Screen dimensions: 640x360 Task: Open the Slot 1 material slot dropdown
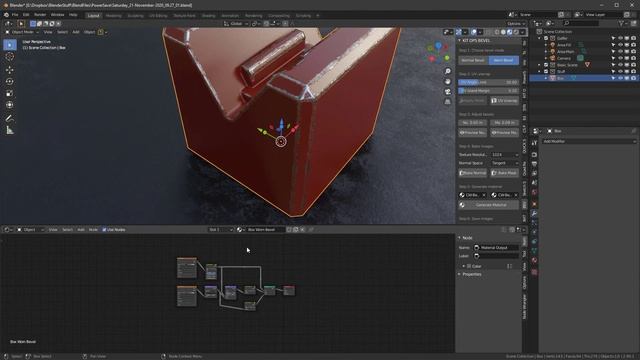click(x=221, y=230)
